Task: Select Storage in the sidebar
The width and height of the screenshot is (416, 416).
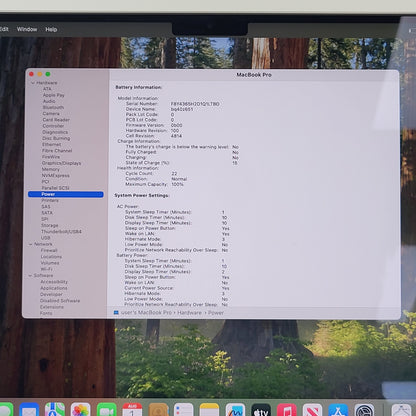Action: [50, 225]
